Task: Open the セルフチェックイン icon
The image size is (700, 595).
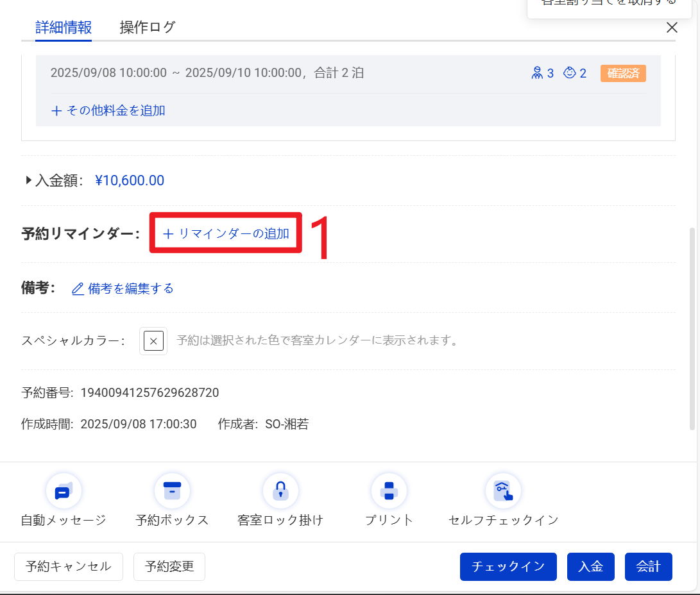Action: point(503,492)
